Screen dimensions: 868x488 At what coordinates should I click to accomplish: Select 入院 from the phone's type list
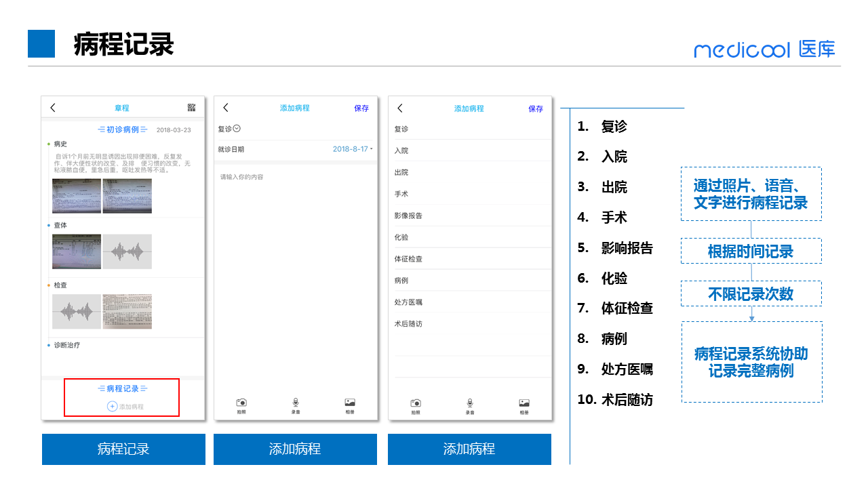[402, 150]
